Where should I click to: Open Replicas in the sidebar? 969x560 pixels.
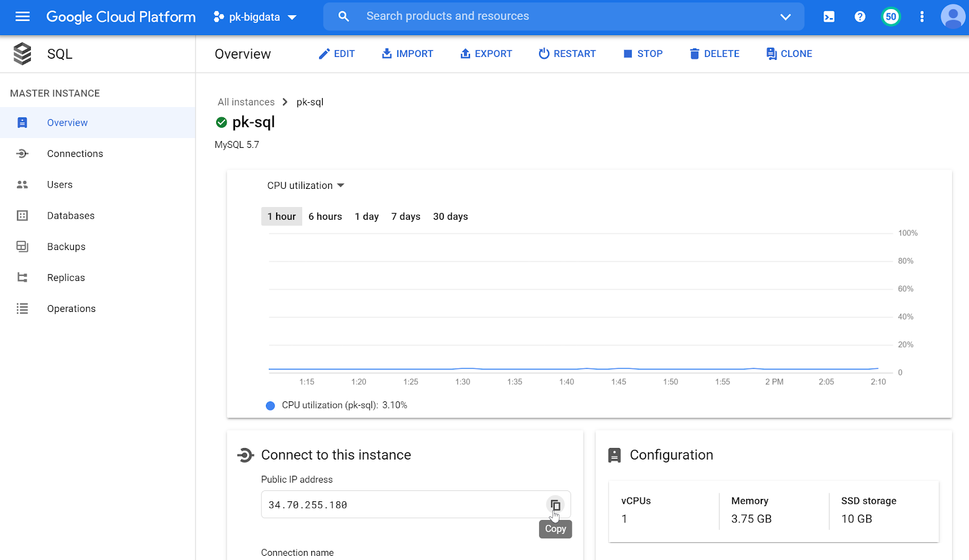click(x=98, y=278)
